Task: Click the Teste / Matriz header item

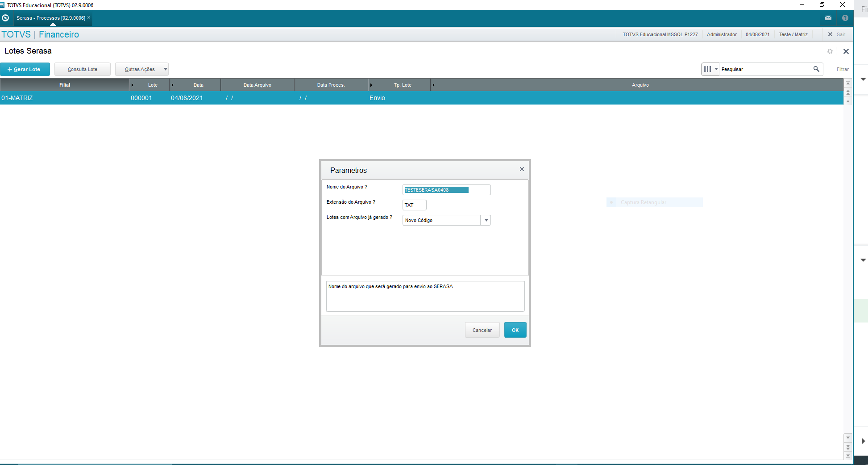Action: (793, 34)
